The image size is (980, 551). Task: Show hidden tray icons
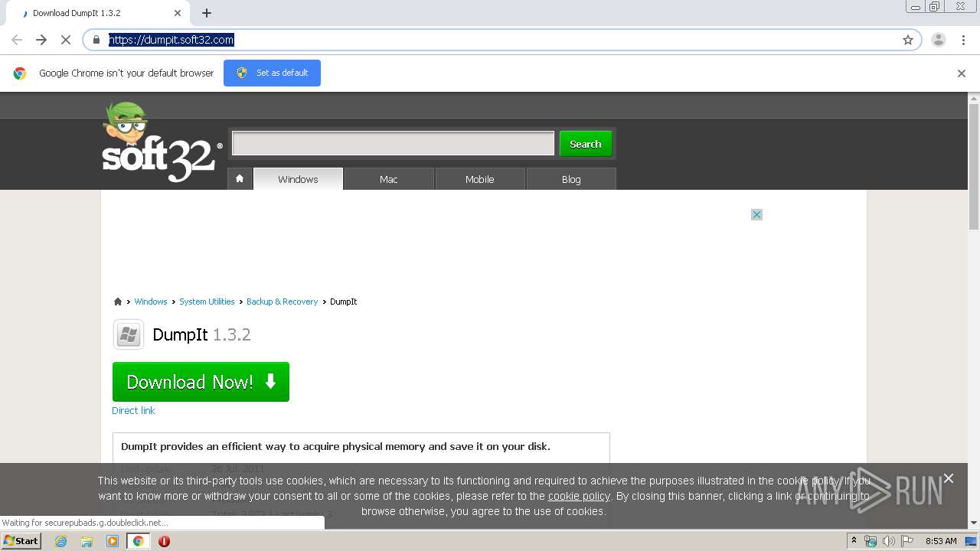pos(854,540)
